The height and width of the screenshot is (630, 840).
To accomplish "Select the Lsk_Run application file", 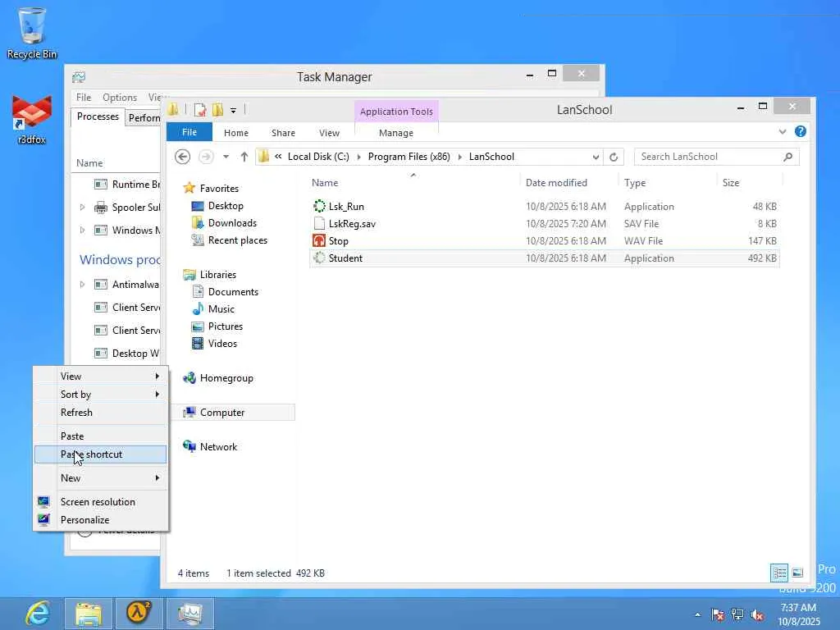I will 545,206.
